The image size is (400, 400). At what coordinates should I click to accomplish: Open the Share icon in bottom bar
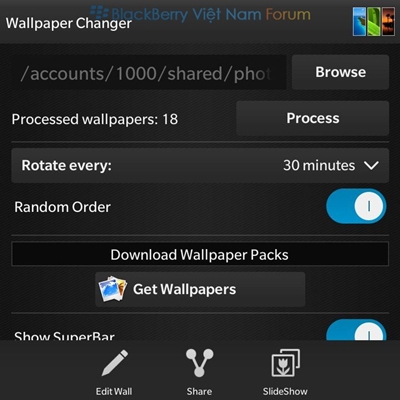[x=199, y=363]
